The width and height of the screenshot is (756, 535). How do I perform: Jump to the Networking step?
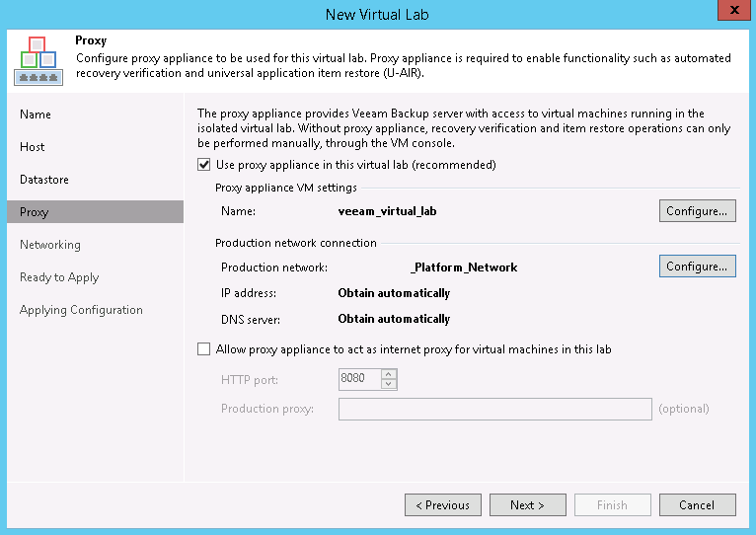click(50, 245)
